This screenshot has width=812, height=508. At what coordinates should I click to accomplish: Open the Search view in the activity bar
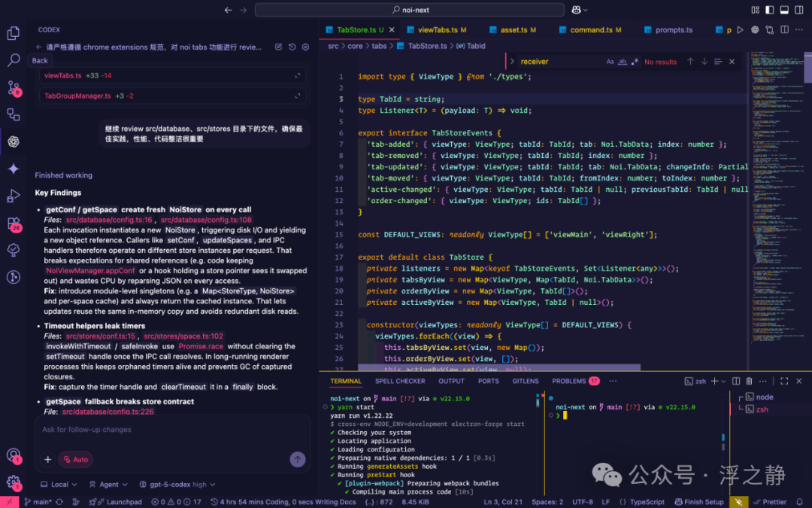pyautogui.click(x=14, y=60)
